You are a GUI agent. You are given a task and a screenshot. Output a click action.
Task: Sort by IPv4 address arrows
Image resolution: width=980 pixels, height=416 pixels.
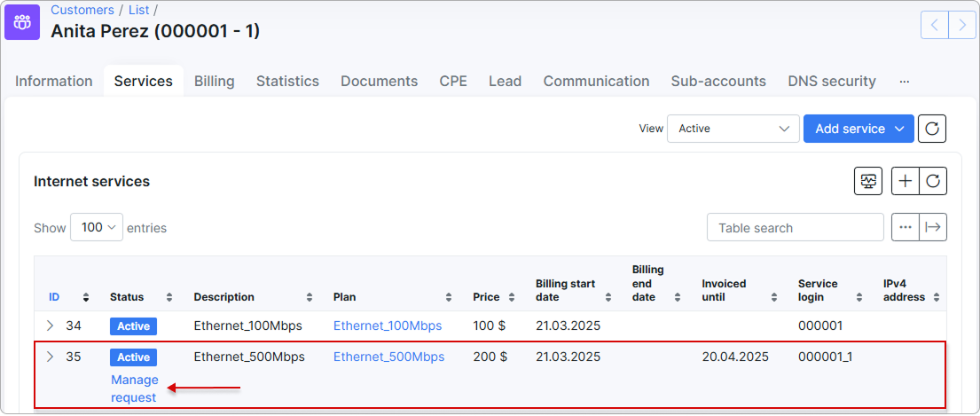click(x=937, y=297)
